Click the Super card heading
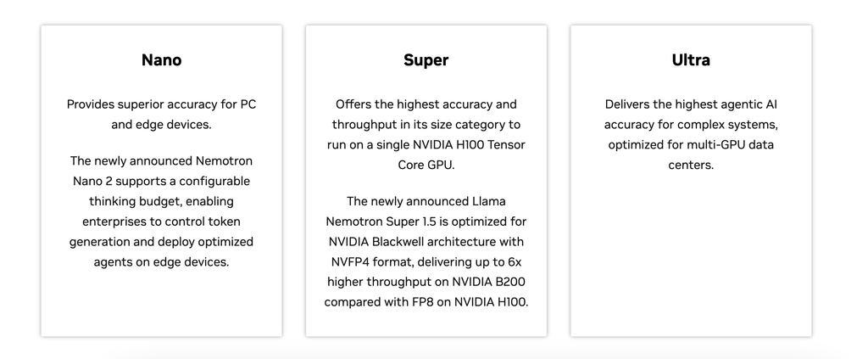This screenshot has width=868, height=359. click(426, 59)
